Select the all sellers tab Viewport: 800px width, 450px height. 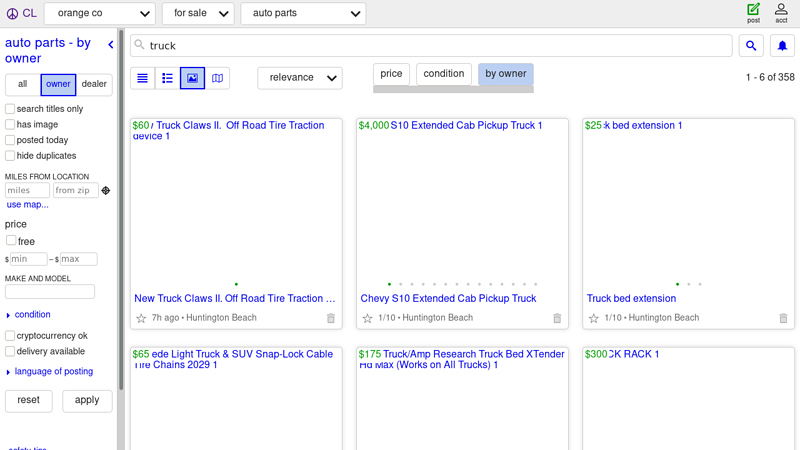(23, 85)
